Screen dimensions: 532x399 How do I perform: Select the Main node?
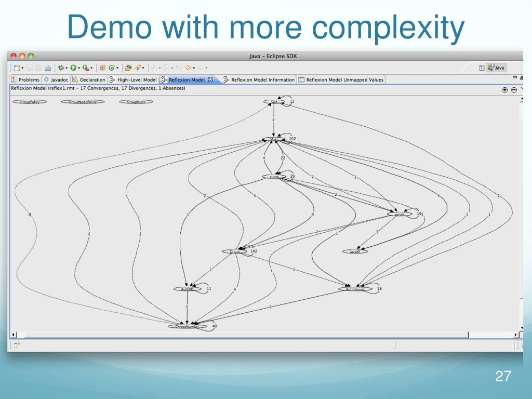pos(274,139)
